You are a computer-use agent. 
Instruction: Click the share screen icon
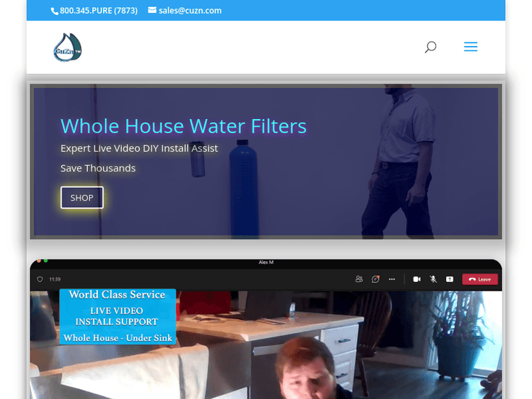coord(449,279)
